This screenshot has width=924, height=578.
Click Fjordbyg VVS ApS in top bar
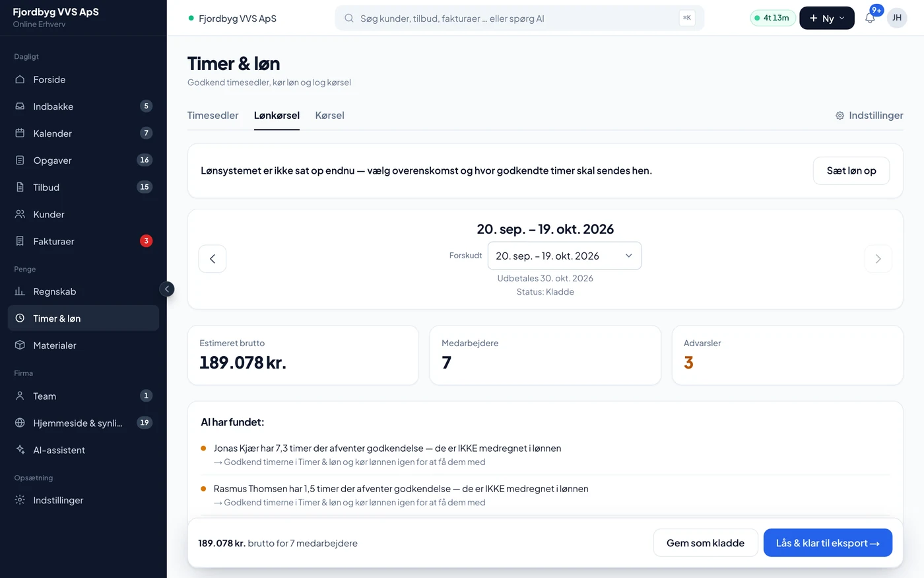[x=237, y=18]
